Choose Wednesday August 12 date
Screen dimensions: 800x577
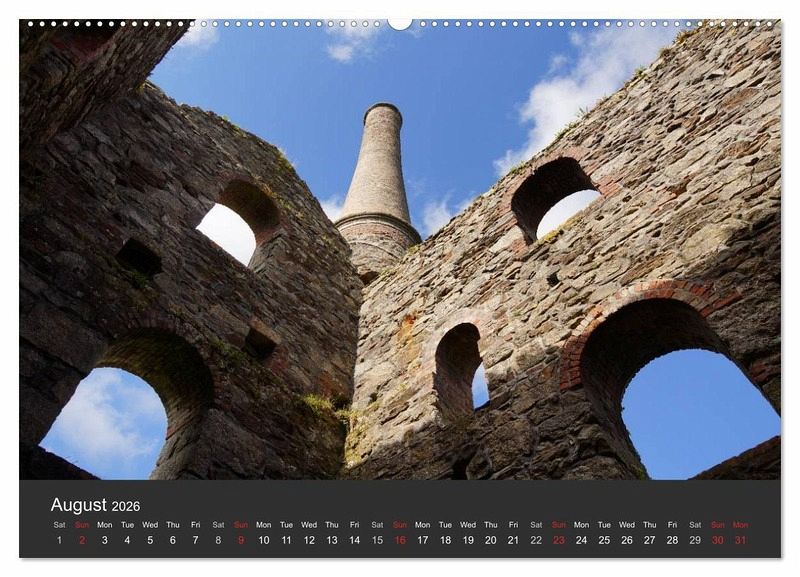(x=309, y=540)
